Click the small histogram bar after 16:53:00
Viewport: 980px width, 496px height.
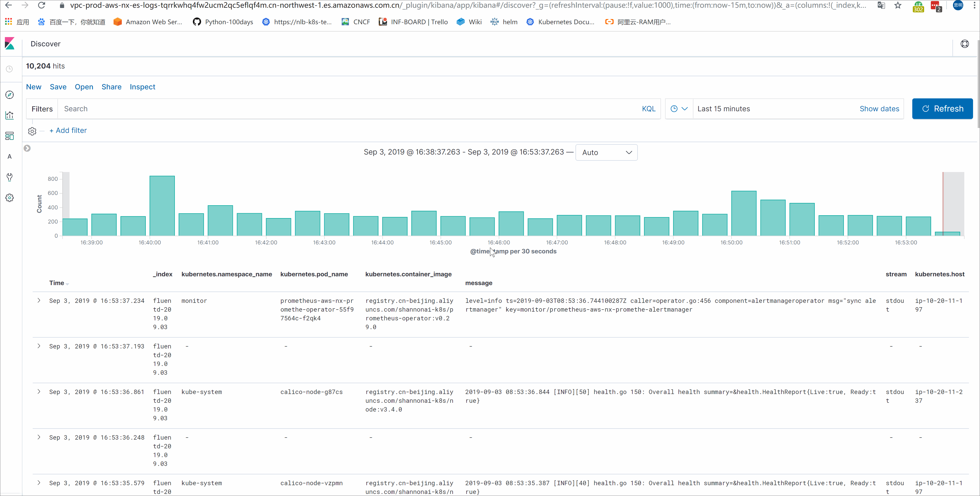pyautogui.click(x=948, y=234)
